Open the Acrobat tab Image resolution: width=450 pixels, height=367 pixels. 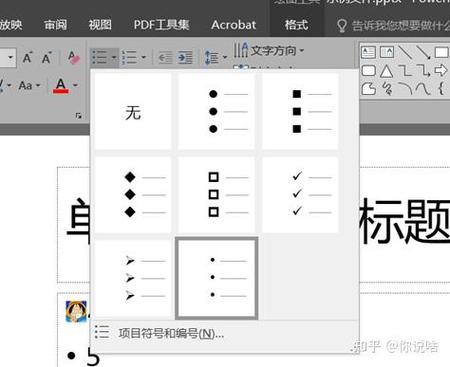point(234,25)
